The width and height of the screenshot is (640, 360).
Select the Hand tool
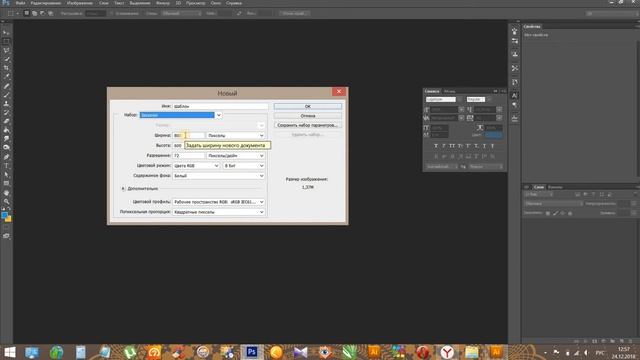click(x=6, y=192)
